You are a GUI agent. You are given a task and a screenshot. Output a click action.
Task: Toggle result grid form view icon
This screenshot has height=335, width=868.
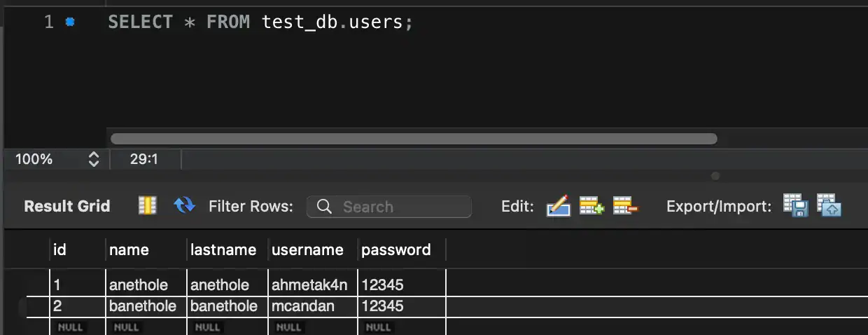[x=147, y=205]
